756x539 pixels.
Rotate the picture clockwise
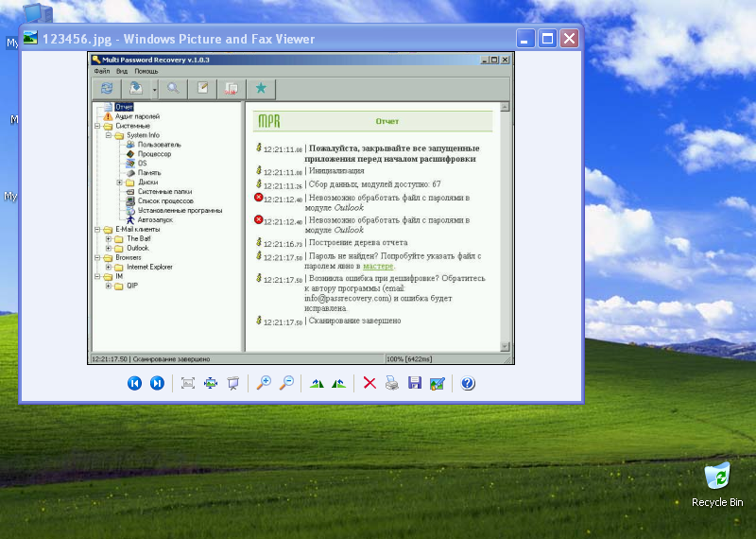point(317,384)
